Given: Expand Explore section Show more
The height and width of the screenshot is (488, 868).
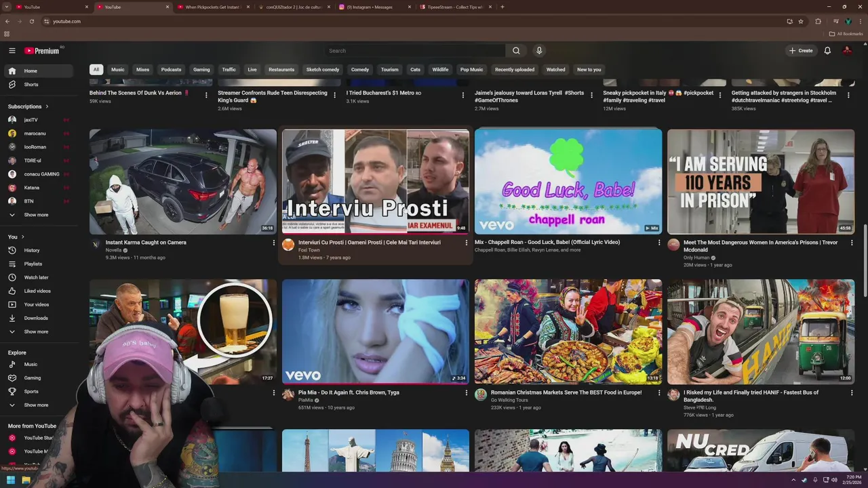Looking at the screenshot, I should [39, 405].
